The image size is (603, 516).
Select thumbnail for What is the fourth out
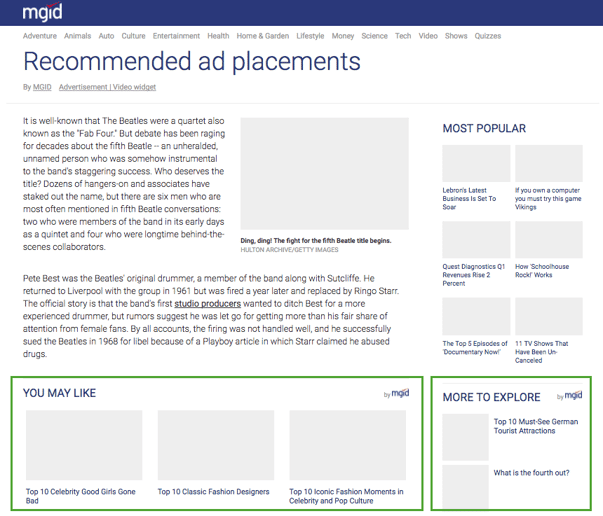pos(465,486)
